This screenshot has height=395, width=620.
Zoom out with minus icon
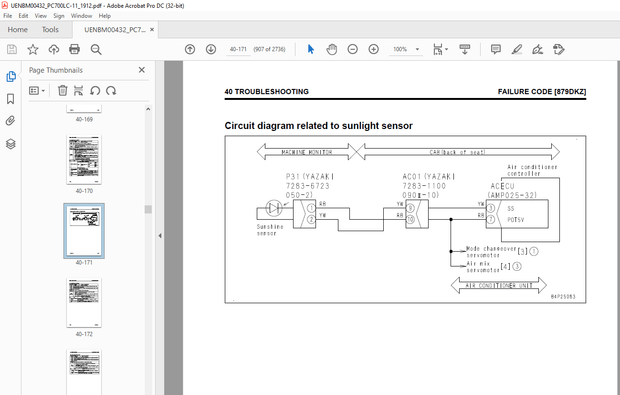point(352,49)
